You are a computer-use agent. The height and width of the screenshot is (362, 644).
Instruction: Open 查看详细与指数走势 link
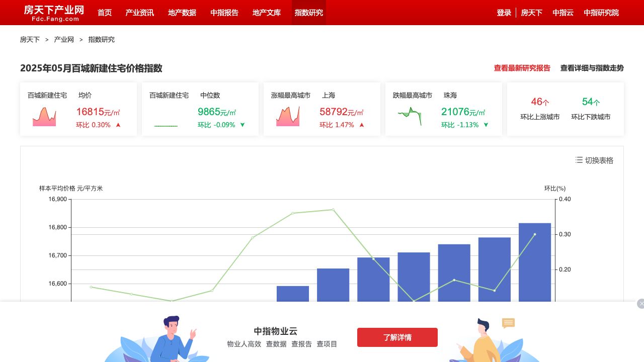(x=592, y=68)
